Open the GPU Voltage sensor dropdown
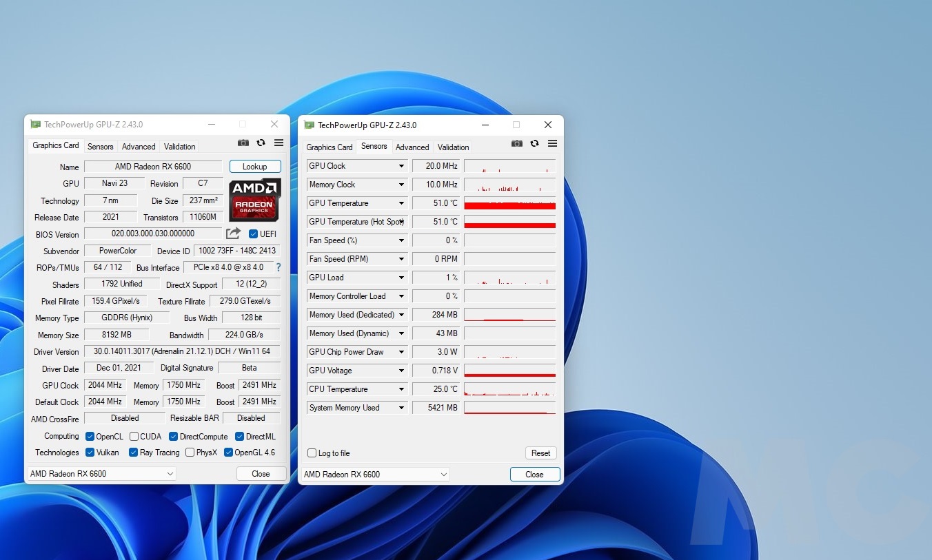Viewport: 932px width, 560px height. pyautogui.click(x=401, y=371)
